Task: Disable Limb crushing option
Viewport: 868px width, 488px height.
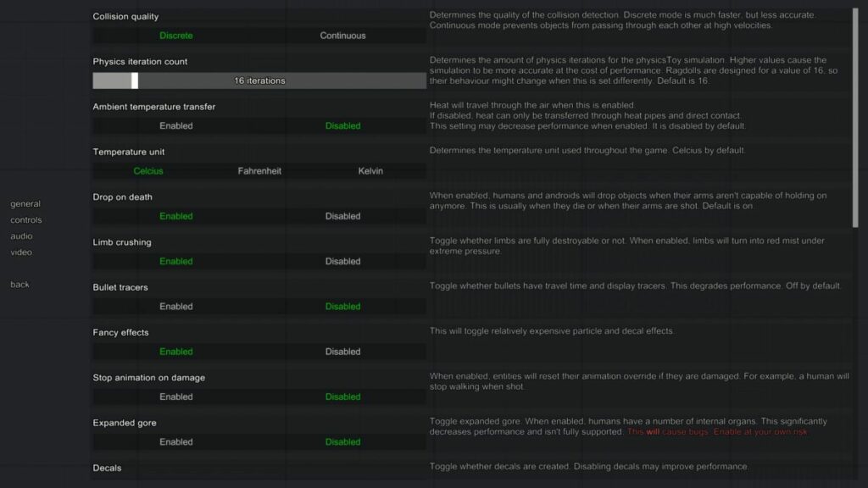Action: tap(342, 261)
